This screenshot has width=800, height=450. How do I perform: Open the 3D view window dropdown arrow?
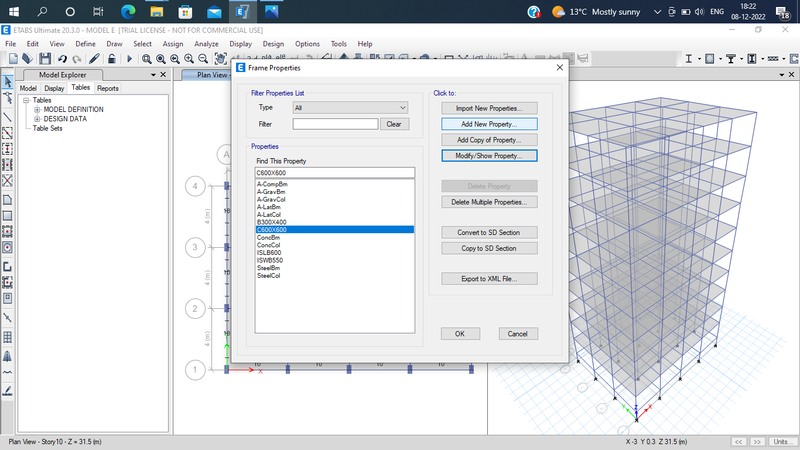tap(782, 74)
